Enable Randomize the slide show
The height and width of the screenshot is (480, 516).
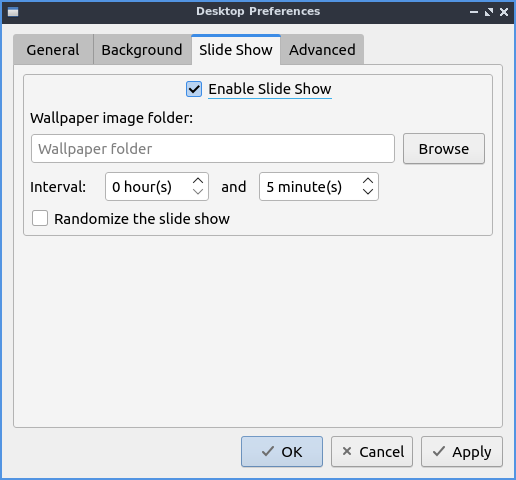point(40,219)
